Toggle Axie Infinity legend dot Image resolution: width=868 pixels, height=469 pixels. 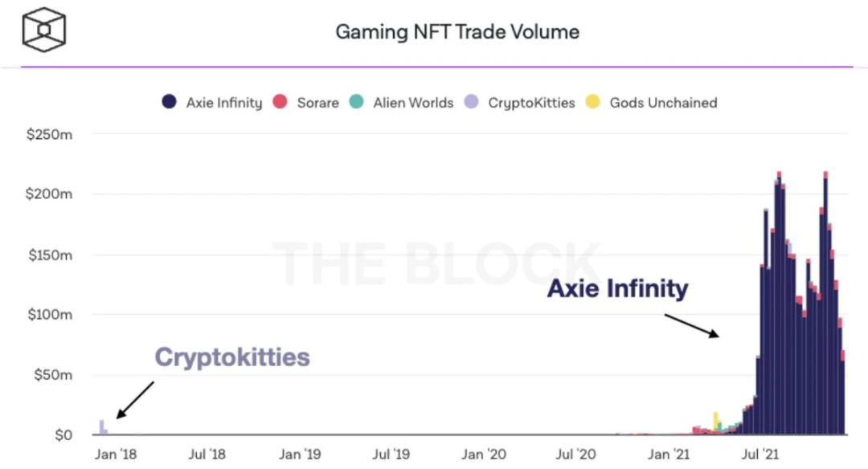169,102
